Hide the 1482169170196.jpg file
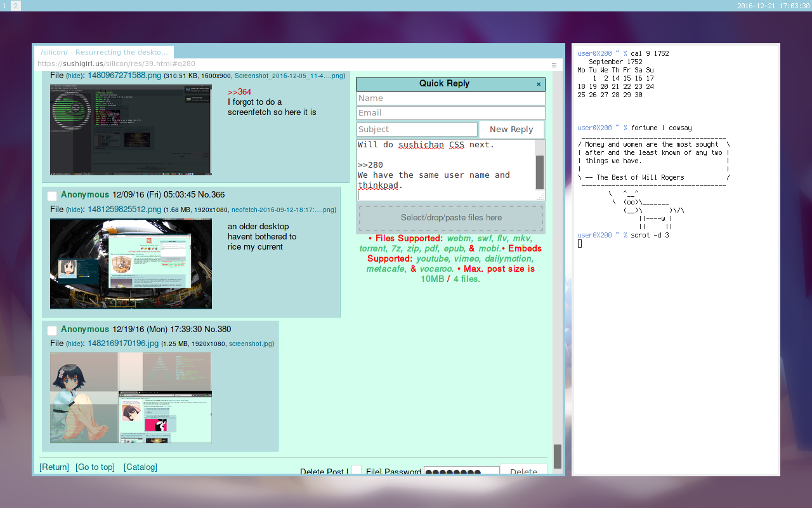 (x=75, y=344)
